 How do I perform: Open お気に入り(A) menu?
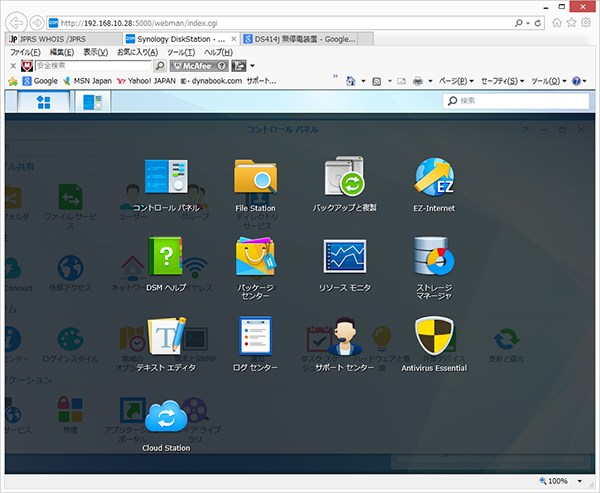(x=137, y=52)
